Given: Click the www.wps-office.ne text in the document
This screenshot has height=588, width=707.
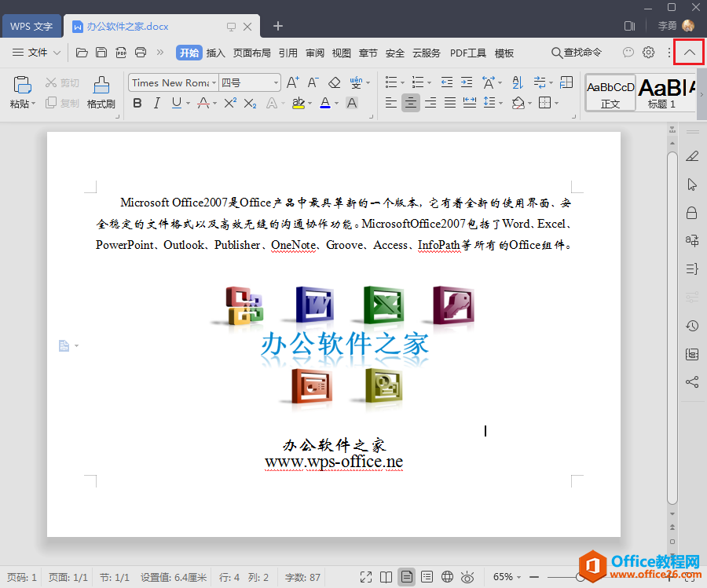Looking at the screenshot, I should click(x=334, y=462).
